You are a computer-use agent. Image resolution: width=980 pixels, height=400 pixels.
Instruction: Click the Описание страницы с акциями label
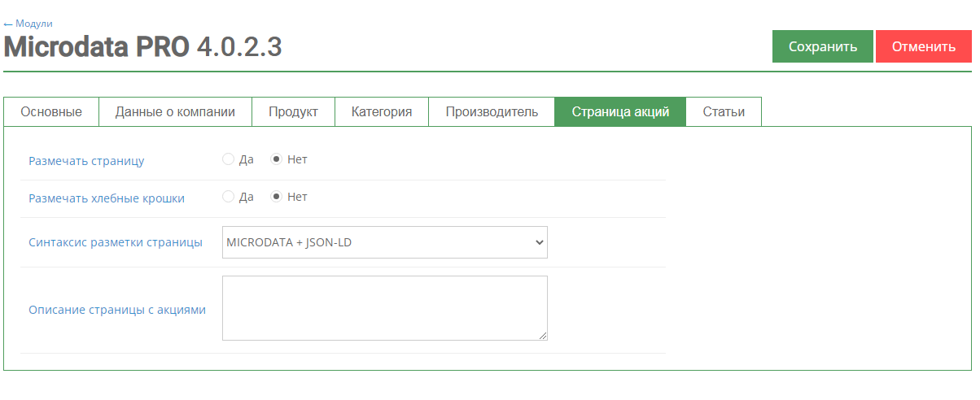117,310
